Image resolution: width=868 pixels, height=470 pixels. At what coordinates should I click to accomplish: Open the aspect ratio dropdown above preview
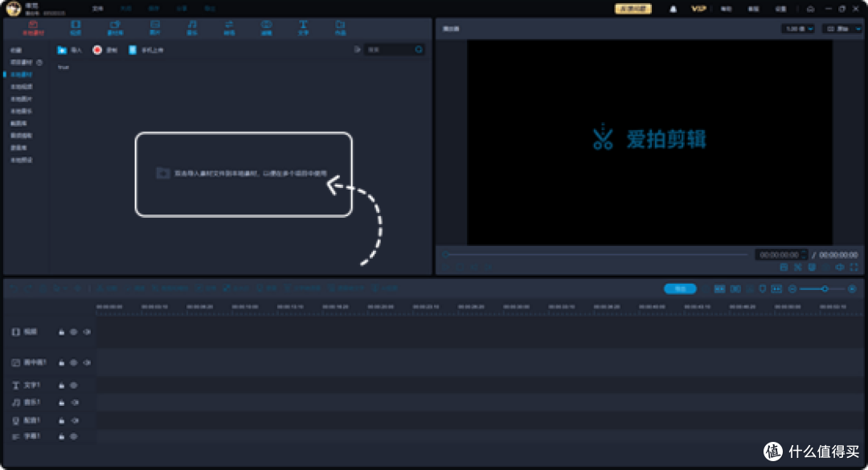842,29
